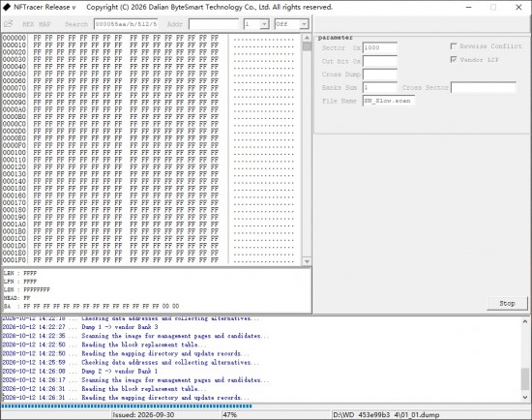Click the dump file path in status bar
Screen dimensions: 532x420
click(386, 415)
